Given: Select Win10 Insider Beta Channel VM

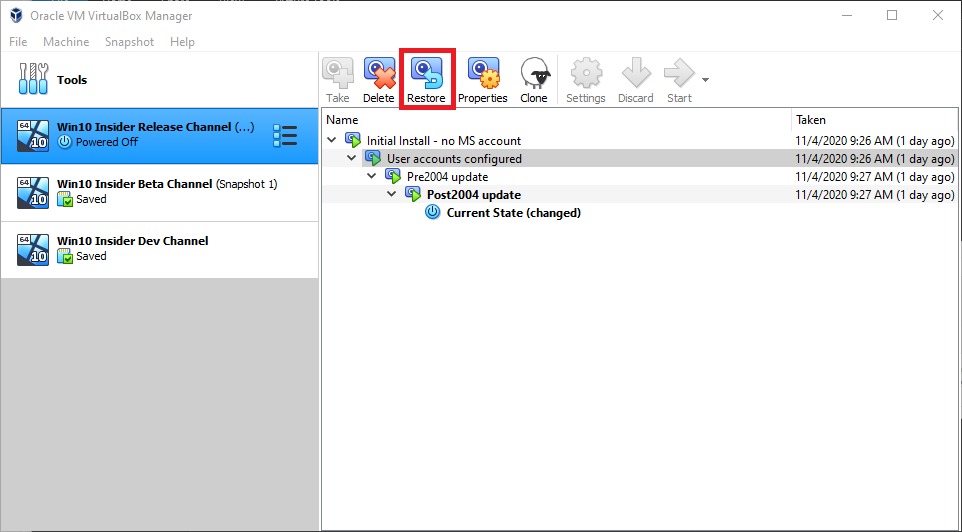Looking at the screenshot, I should click(x=159, y=192).
